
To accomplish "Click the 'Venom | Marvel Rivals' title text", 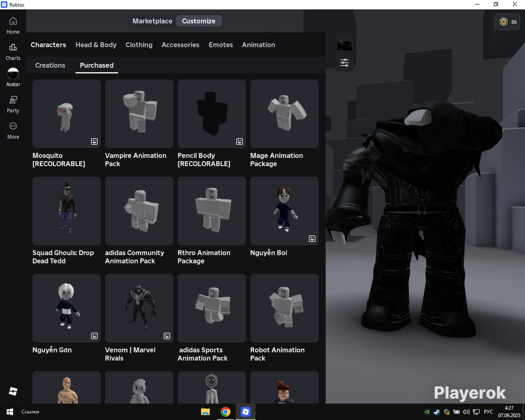I will 130,354.
